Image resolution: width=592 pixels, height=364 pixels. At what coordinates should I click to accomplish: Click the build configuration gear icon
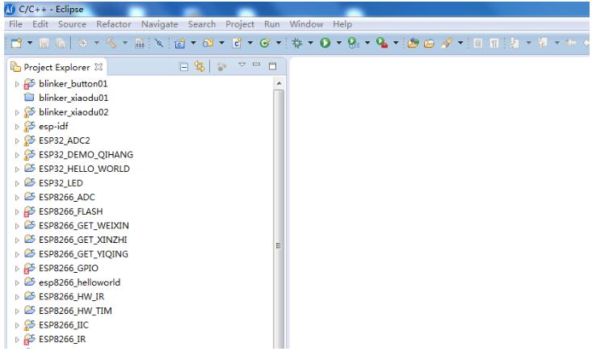pos(82,43)
